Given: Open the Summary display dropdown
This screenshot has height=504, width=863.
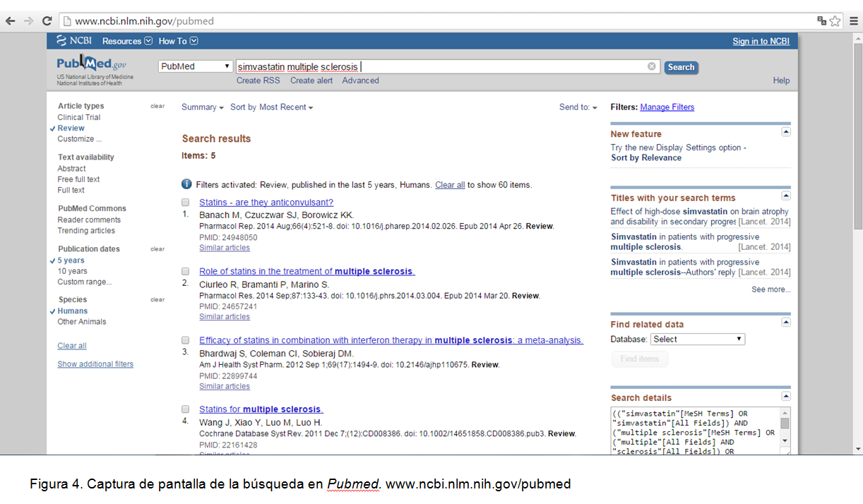Looking at the screenshot, I should 202,107.
